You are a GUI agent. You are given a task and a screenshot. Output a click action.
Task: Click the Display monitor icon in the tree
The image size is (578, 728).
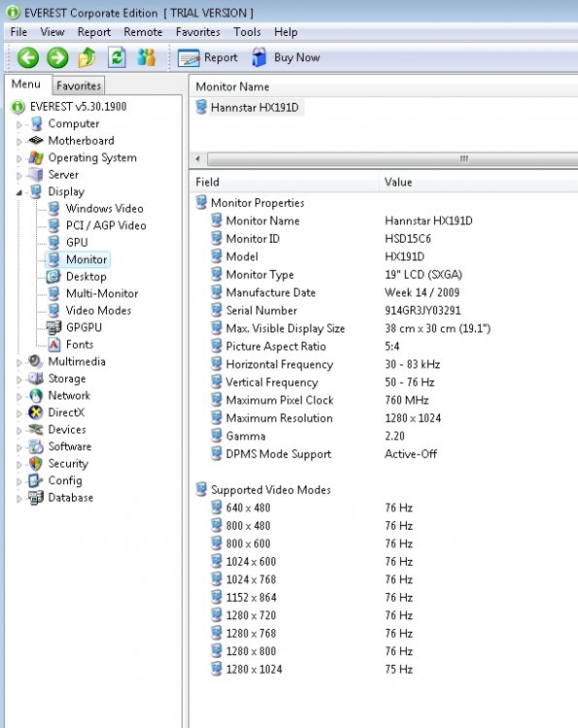[36, 191]
